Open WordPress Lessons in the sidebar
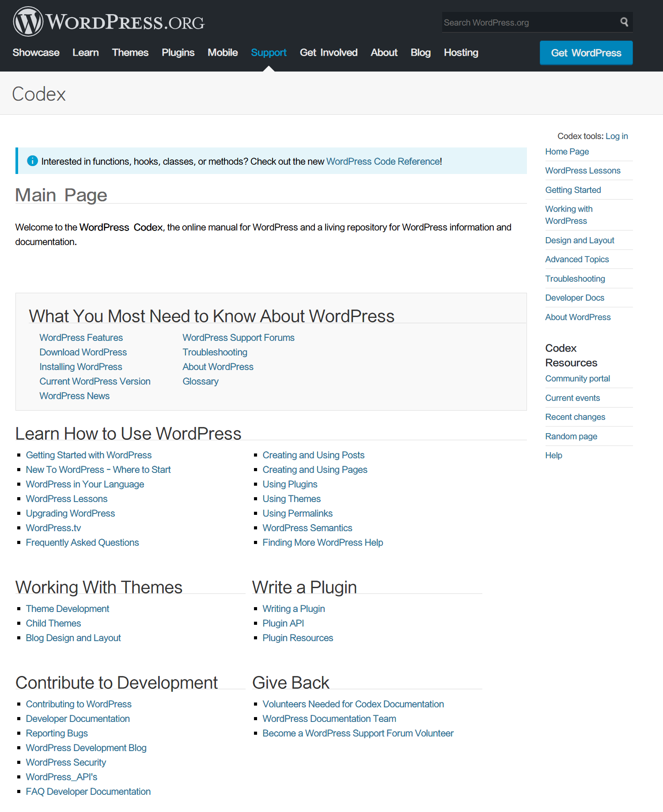This screenshot has width=663, height=812. [583, 170]
